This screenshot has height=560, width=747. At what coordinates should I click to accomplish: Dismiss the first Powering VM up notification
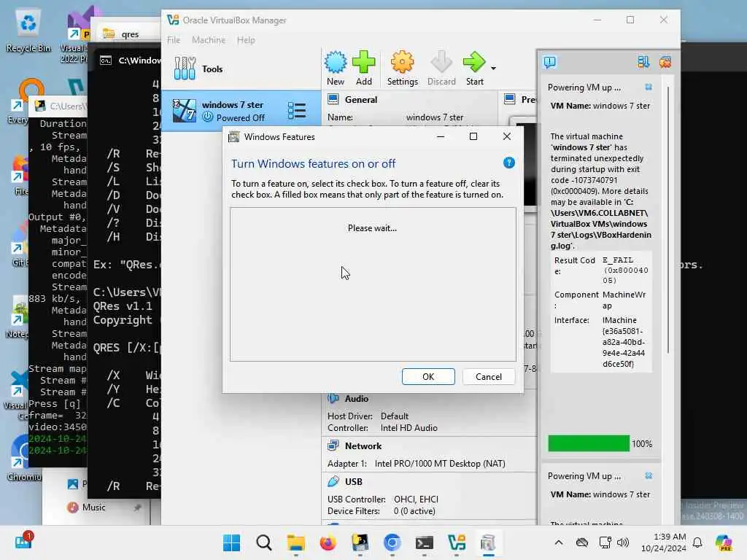649,87
